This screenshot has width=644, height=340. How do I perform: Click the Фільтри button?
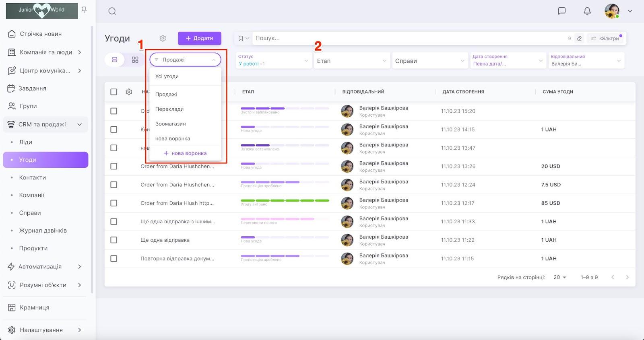click(x=606, y=38)
